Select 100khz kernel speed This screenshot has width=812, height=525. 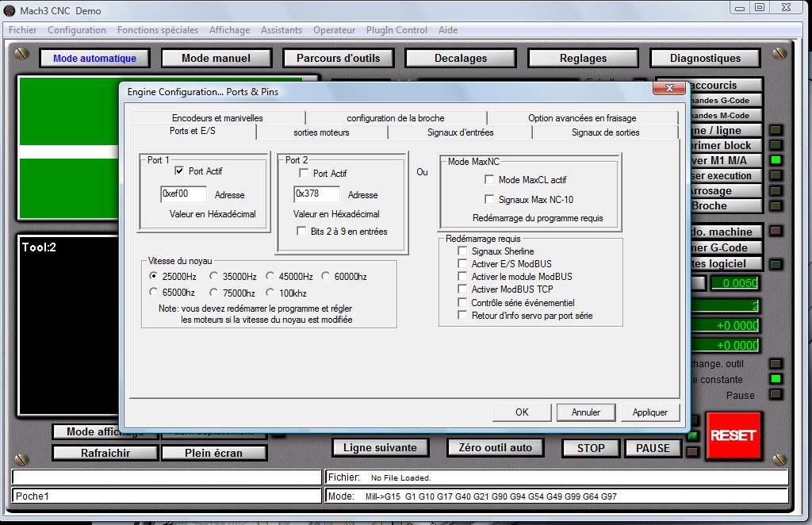pos(270,293)
